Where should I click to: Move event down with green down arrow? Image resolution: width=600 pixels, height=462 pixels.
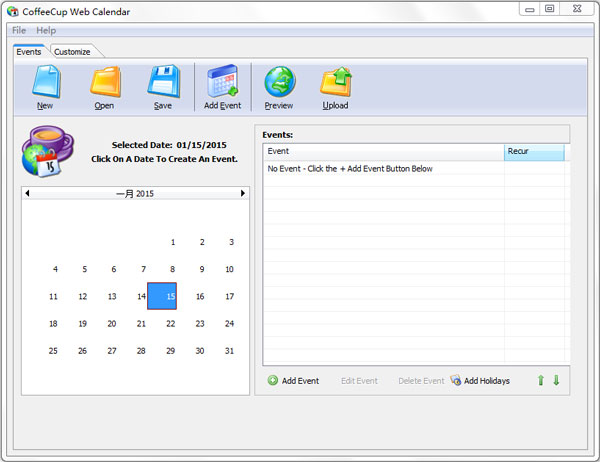[556, 380]
